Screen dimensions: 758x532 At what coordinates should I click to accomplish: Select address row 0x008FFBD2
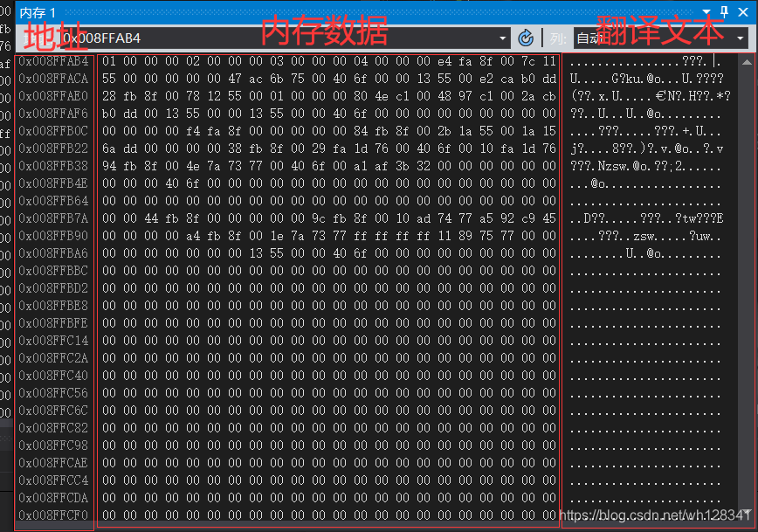tap(53, 287)
